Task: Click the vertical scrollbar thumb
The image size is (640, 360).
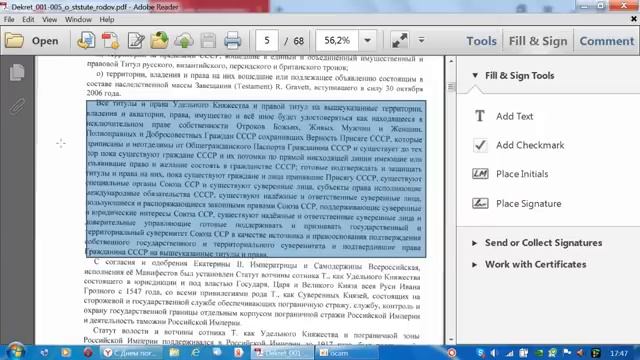Action: click(x=451, y=87)
